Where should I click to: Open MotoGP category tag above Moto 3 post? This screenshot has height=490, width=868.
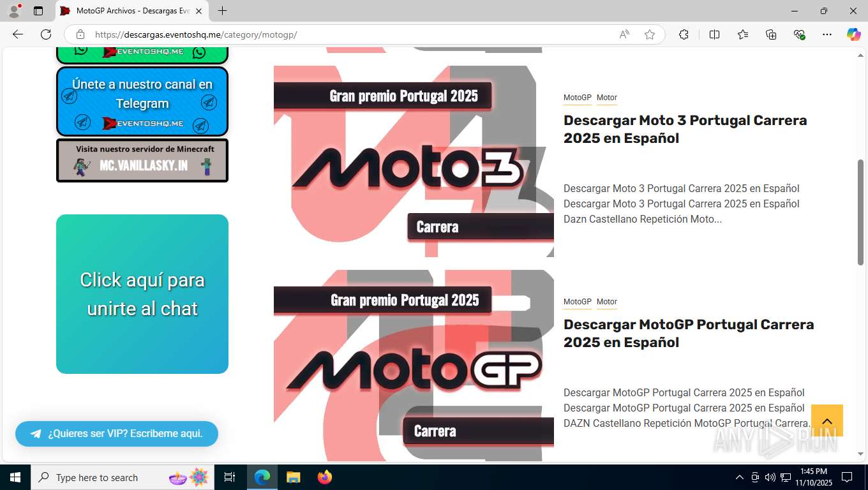[x=578, y=98]
